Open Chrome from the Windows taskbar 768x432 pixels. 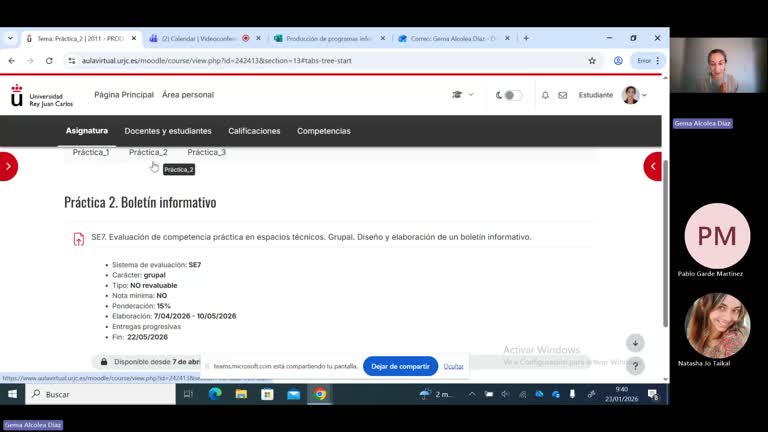(x=320, y=394)
